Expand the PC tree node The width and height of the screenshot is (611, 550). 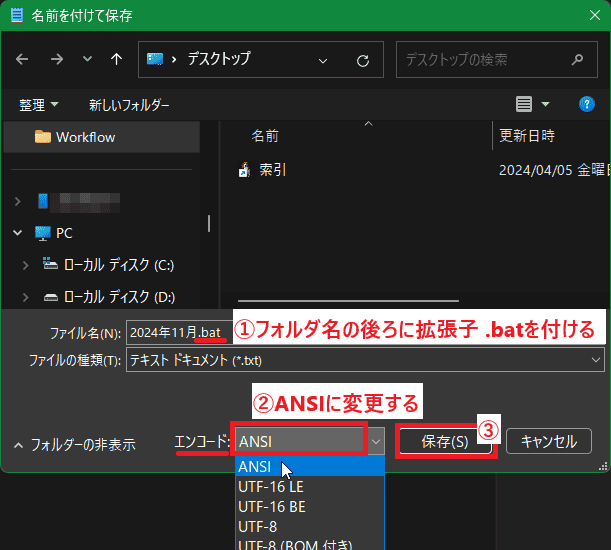[18, 233]
